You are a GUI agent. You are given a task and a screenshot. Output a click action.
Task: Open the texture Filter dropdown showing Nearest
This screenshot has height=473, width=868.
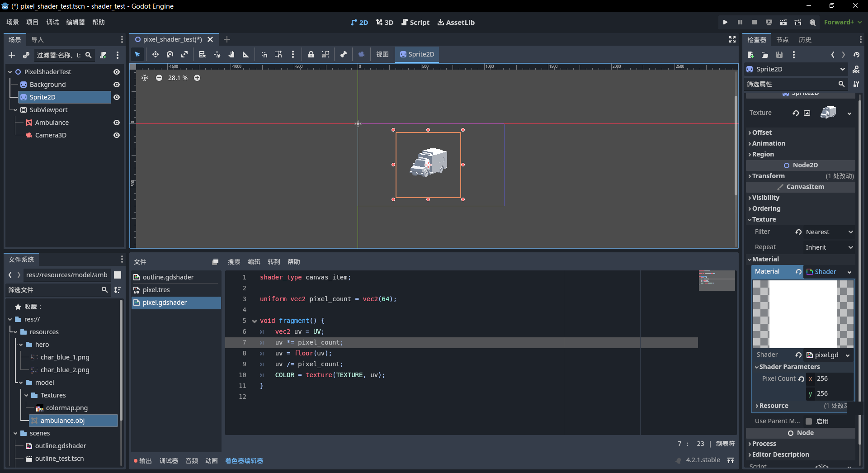tap(824, 232)
